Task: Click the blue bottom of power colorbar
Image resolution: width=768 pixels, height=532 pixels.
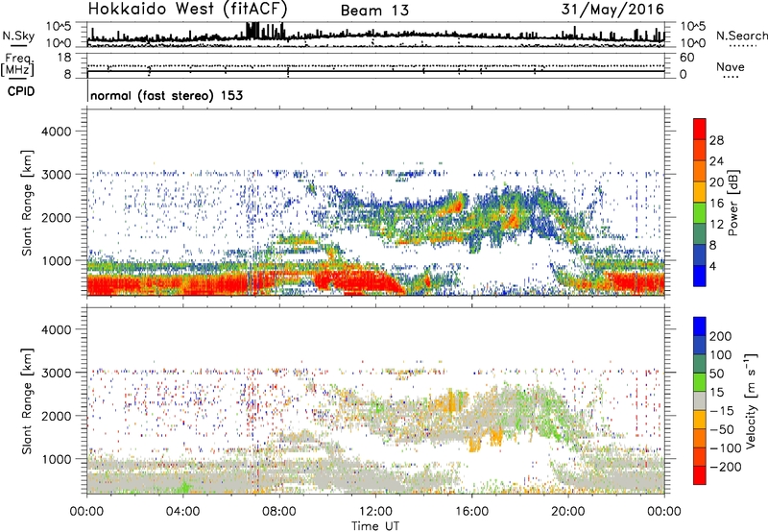Action: pyautogui.click(x=700, y=277)
